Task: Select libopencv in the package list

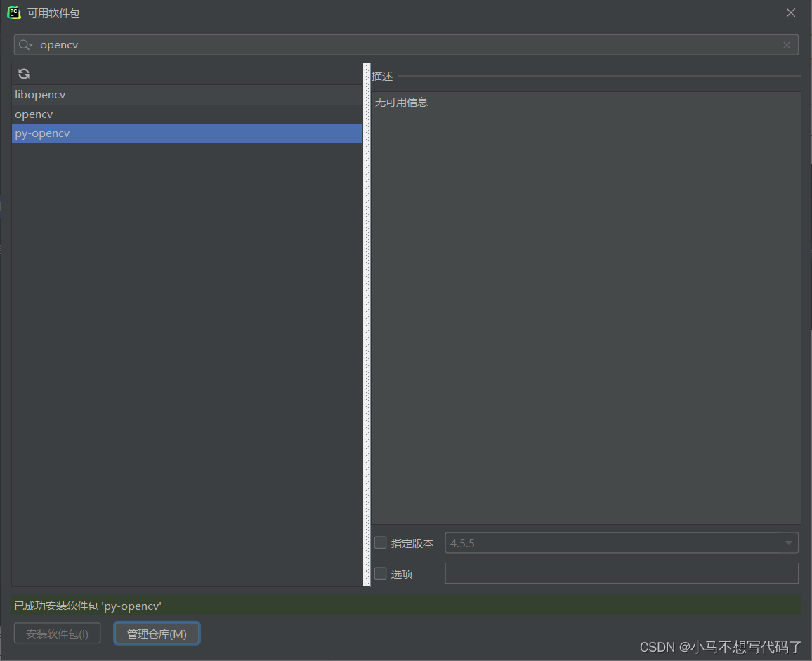Action: 186,95
